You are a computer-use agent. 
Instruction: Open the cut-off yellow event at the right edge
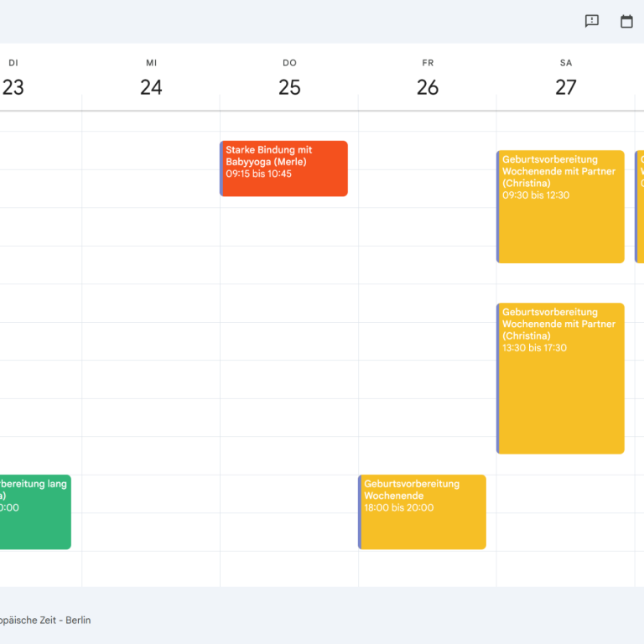[x=640, y=207]
